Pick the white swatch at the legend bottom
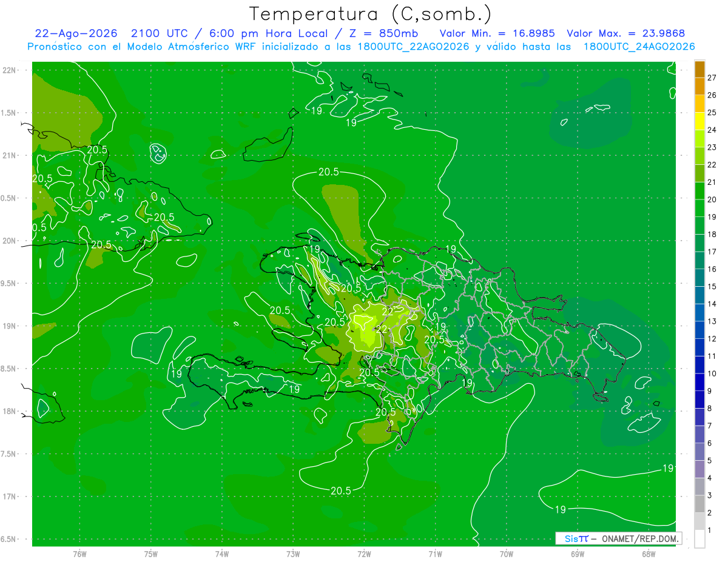Viewport: 728px width, 562px height. 699,538
